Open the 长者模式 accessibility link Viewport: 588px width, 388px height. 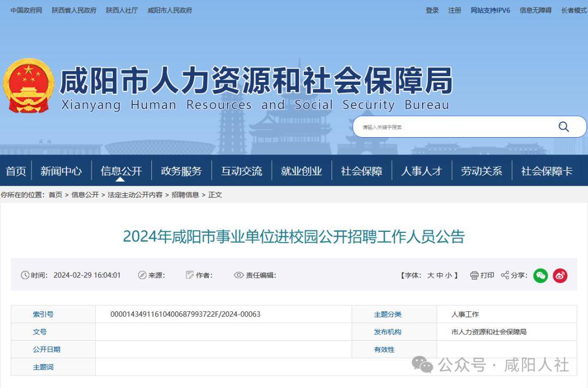(572, 10)
